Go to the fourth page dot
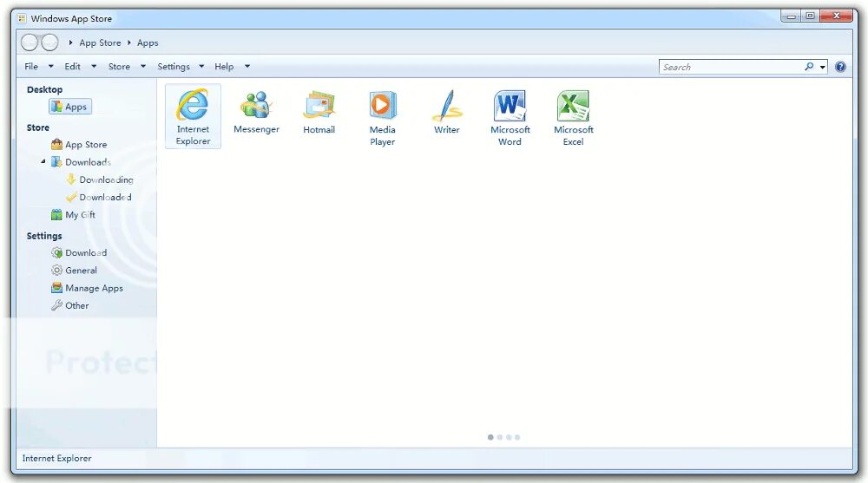868x483 pixels. (x=517, y=437)
